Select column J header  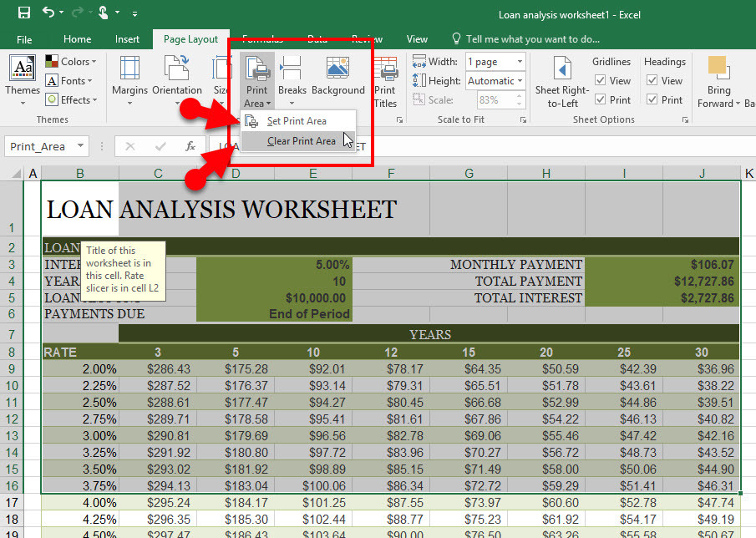(x=702, y=173)
